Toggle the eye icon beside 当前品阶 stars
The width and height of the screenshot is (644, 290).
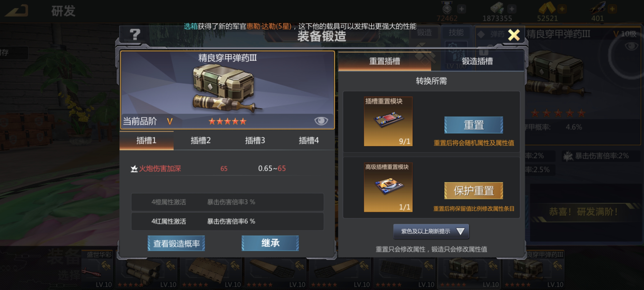pos(321,121)
